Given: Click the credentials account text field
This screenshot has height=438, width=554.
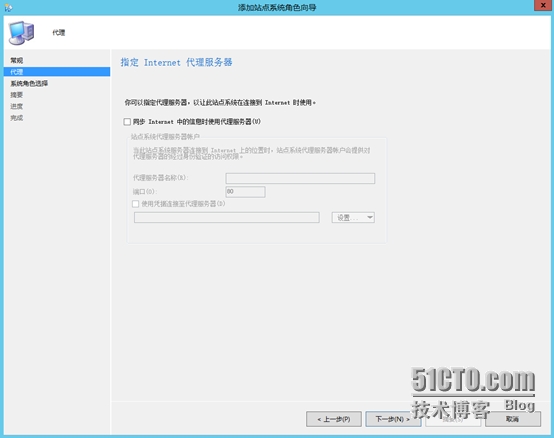Looking at the screenshot, I should pyautogui.click(x=226, y=217).
